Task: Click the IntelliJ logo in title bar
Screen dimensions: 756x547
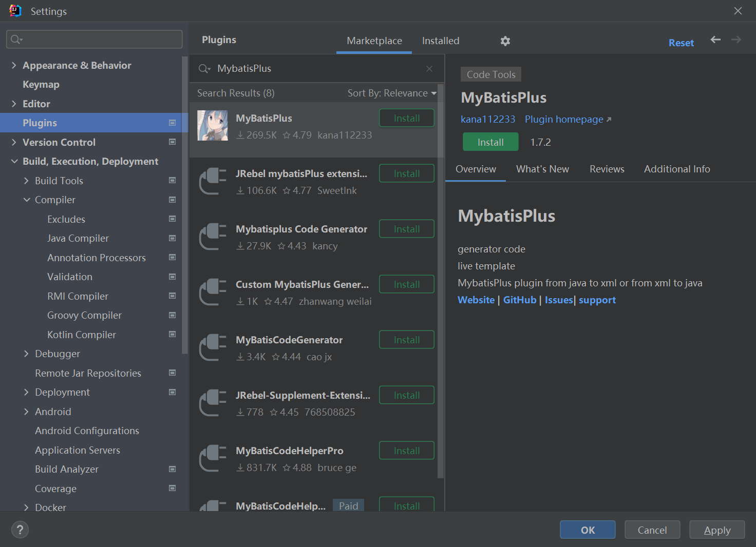Action: pyautogui.click(x=15, y=11)
